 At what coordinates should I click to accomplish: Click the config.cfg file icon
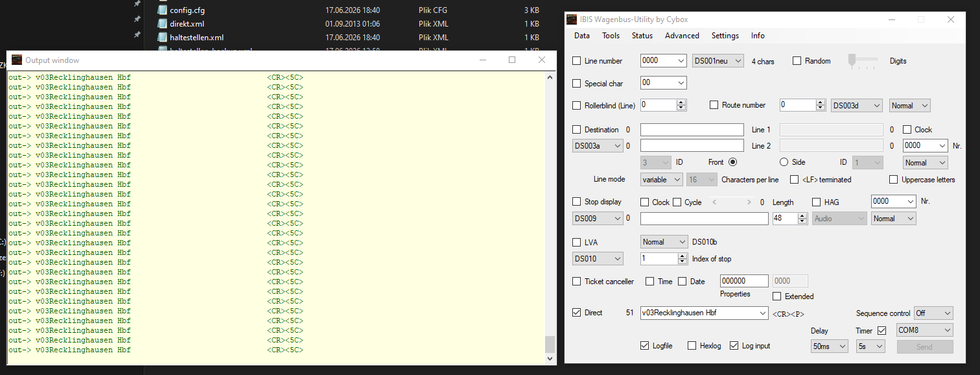click(x=163, y=10)
